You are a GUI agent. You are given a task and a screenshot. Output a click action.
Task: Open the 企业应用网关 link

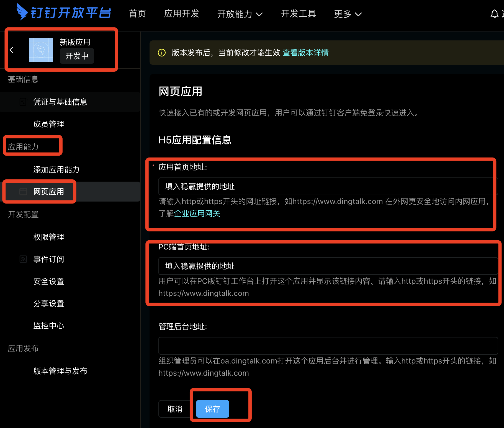pos(197,213)
